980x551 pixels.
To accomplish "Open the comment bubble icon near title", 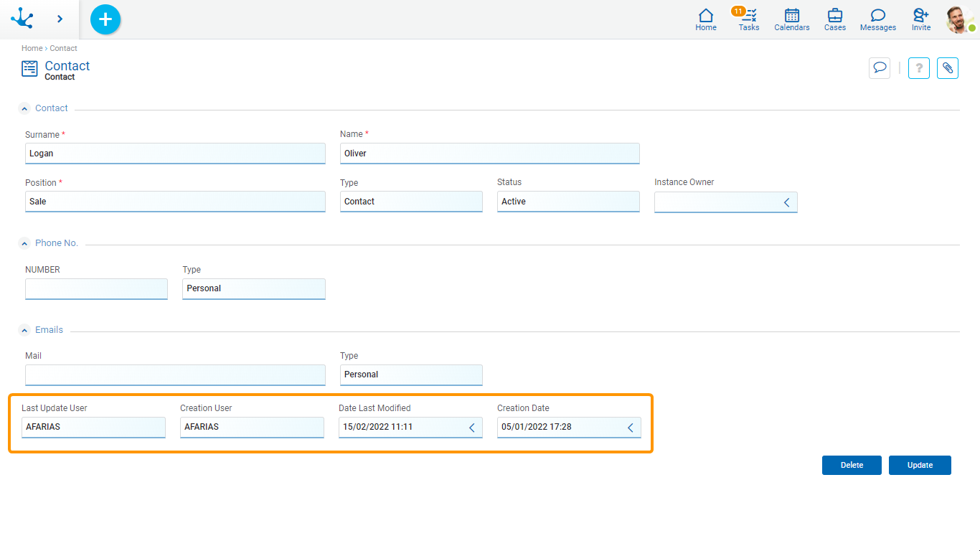I will [879, 68].
